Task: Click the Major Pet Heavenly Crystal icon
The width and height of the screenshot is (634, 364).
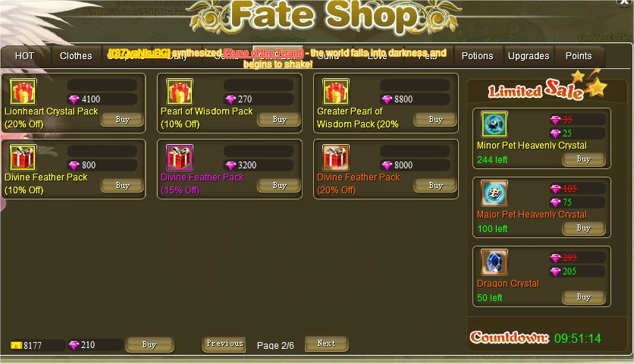Action: click(494, 193)
